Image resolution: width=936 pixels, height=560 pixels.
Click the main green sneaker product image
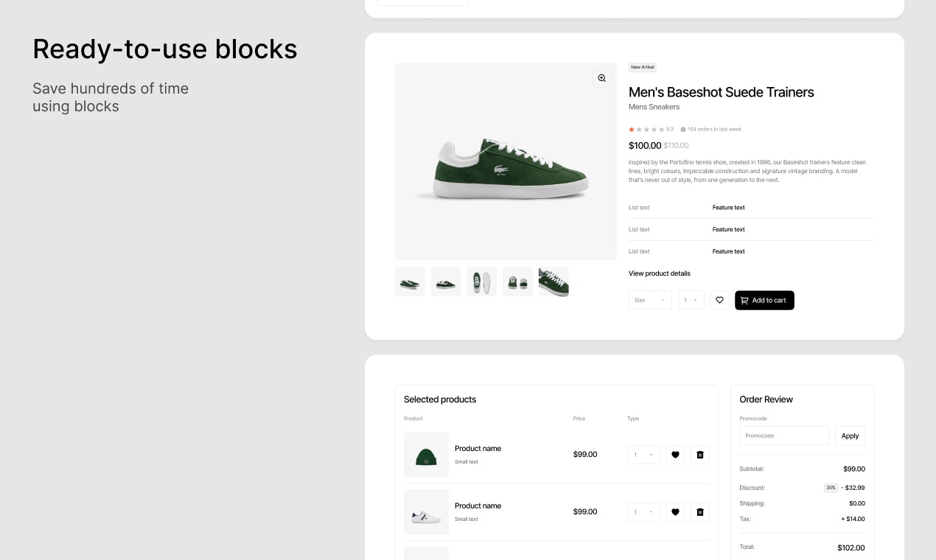click(506, 161)
